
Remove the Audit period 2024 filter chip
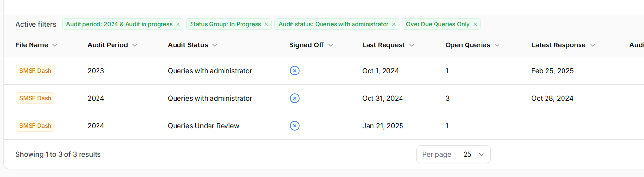click(x=178, y=24)
